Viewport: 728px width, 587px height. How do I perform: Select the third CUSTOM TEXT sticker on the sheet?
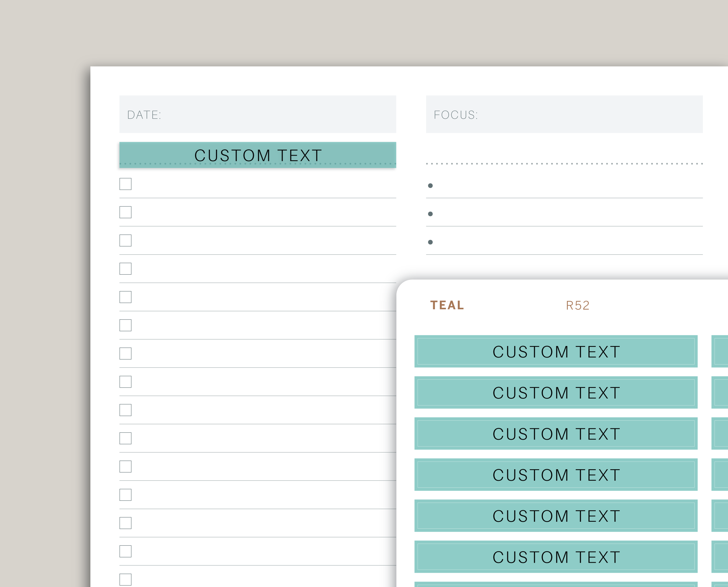[556, 433]
